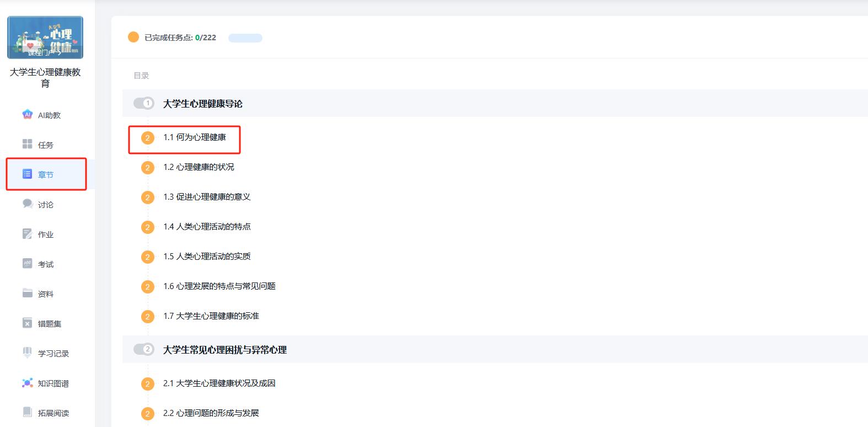The width and height of the screenshot is (868, 427).
Task: Open 学习记录 in the sidebar
Action: point(53,354)
